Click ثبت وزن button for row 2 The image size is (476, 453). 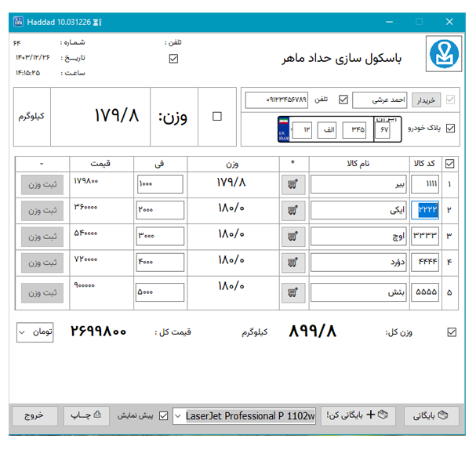(42, 211)
